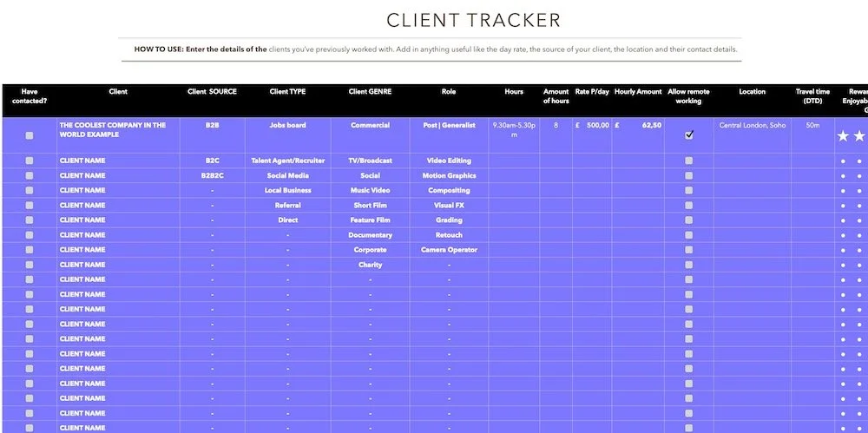Select the 'B2B2C' source cell
This screenshot has width=868, height=433.
tap(212, 175)
